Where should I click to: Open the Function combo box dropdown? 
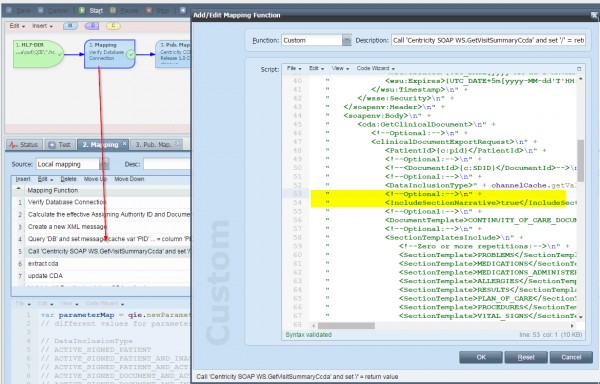[x=347, y=40]
